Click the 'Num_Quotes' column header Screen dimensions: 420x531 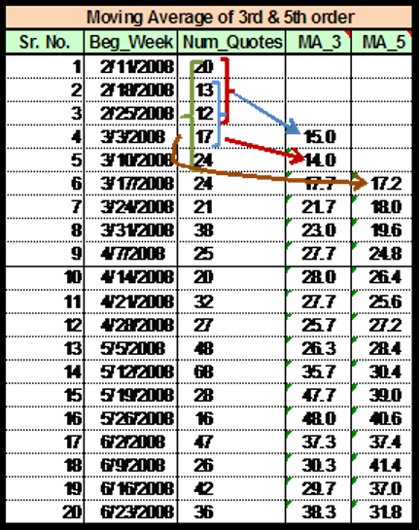[231, 42]
